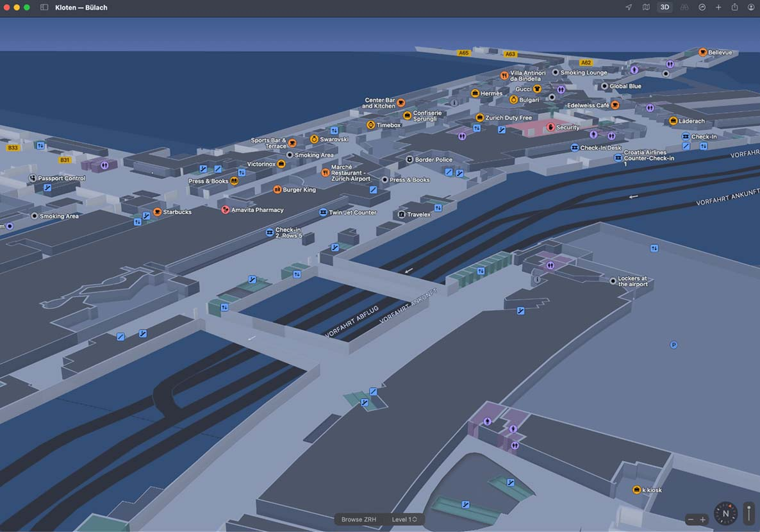Select the Twin Jet Counter marker
This screenshot has width=760, height=532.
[x=324, y=212]
